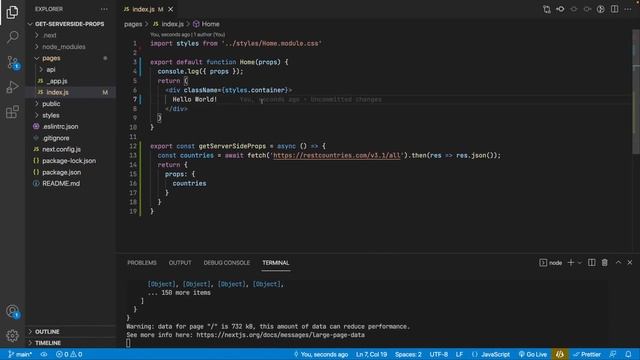Close the index.js editor tab
Image resolution: width=640 pixels, height=360 pixels.
coord(171,9)
